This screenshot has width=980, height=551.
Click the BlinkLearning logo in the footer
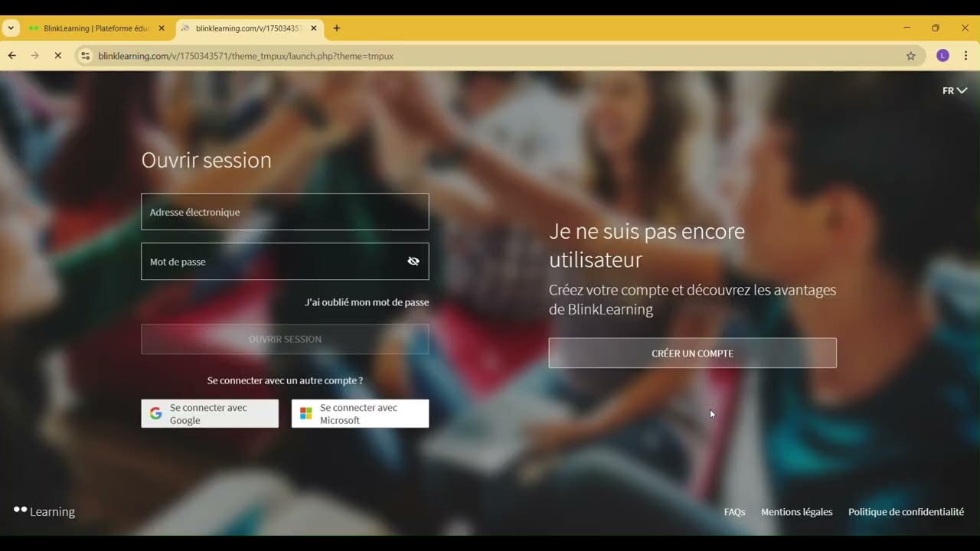[x=44, y=511]
